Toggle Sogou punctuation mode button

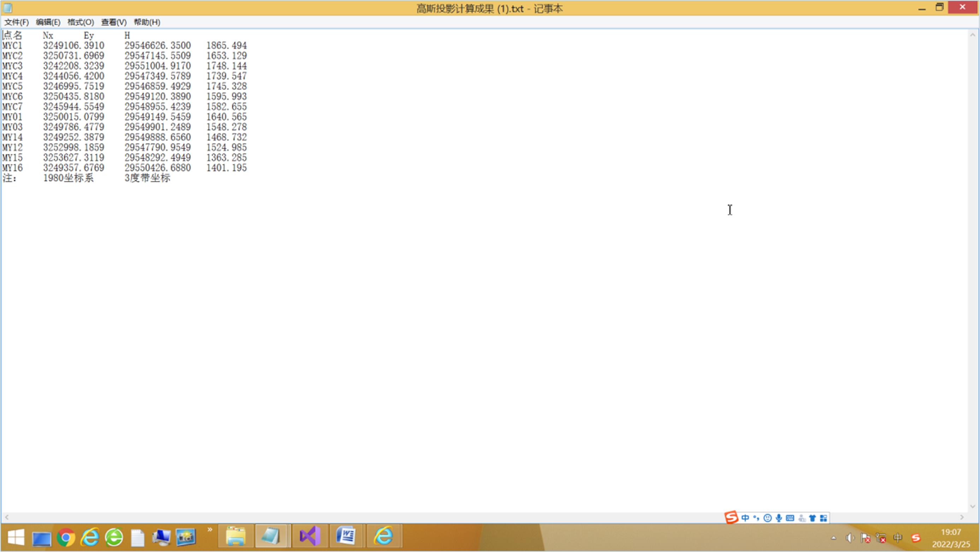pos(756,518)
